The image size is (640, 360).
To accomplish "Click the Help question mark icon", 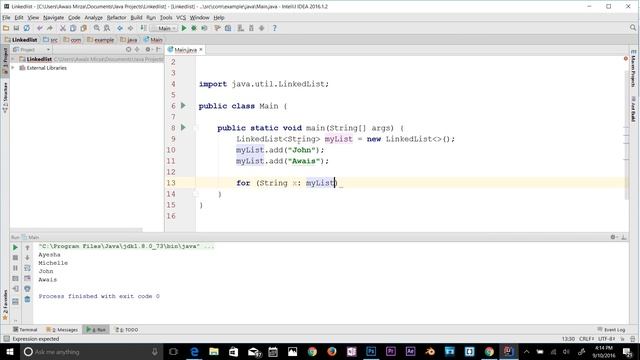I will 274,28.
